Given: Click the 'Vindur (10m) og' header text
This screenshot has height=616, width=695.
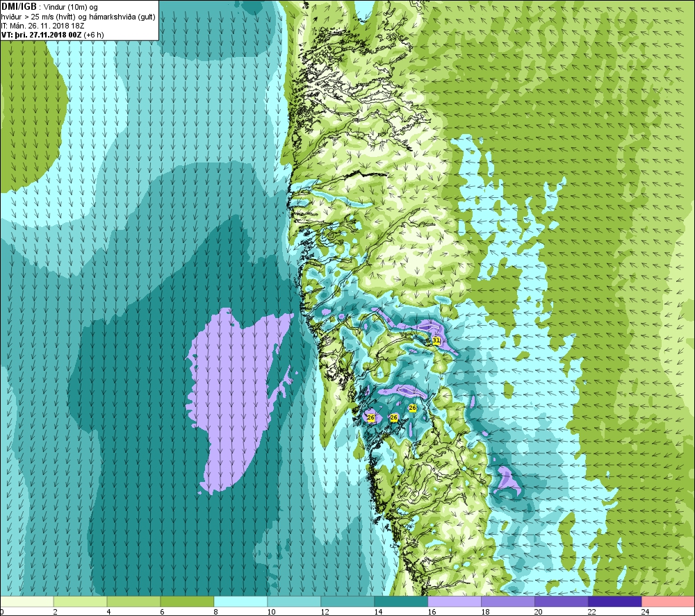Looking at the screenshot, I should (71, 8).
